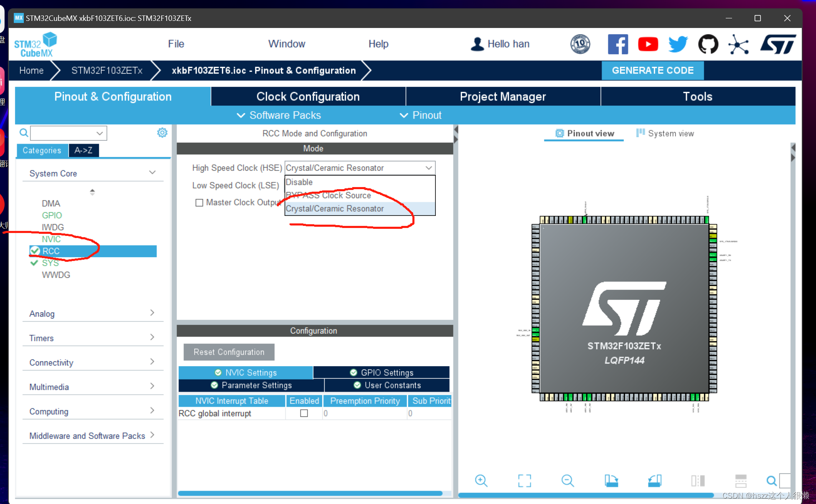Select DMA in System Core
Viewport: 816px width, 504px height.
coord(51,203)
